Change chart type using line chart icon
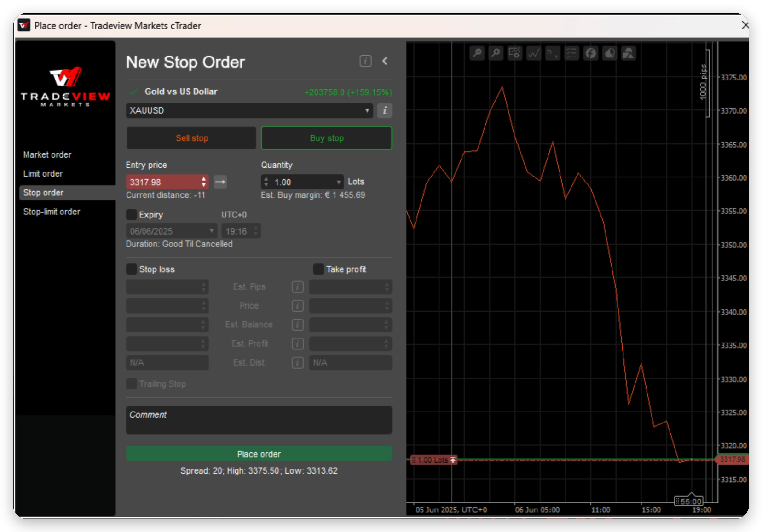 tap(534, 53)
